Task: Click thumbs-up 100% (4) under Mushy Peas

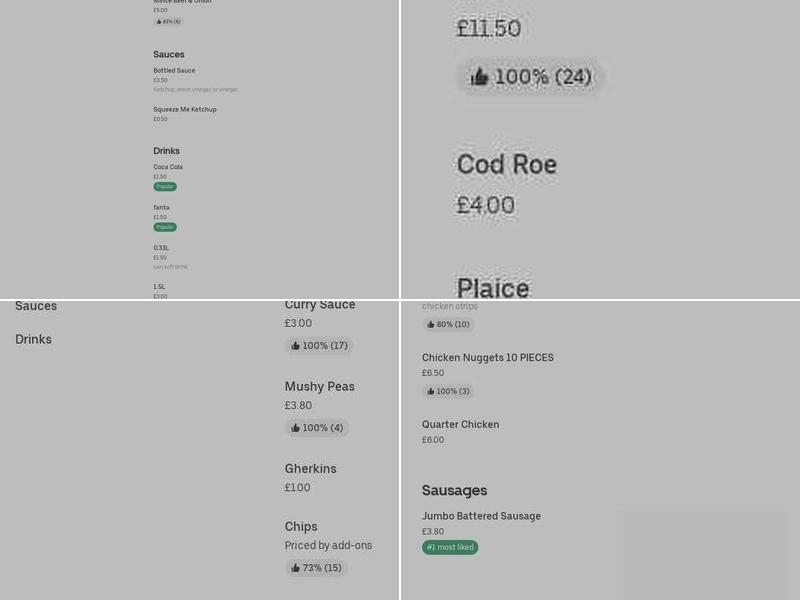Action: 317,428
